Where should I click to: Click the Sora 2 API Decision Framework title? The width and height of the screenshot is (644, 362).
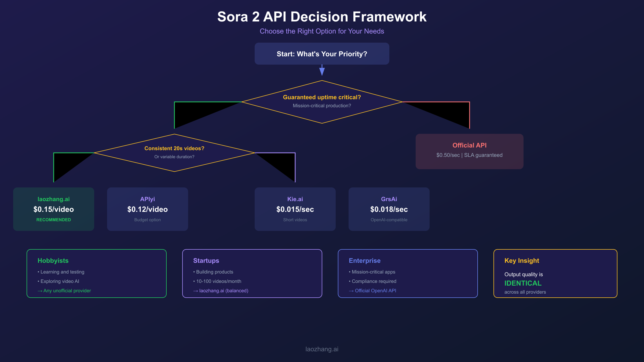coord(322,17)
